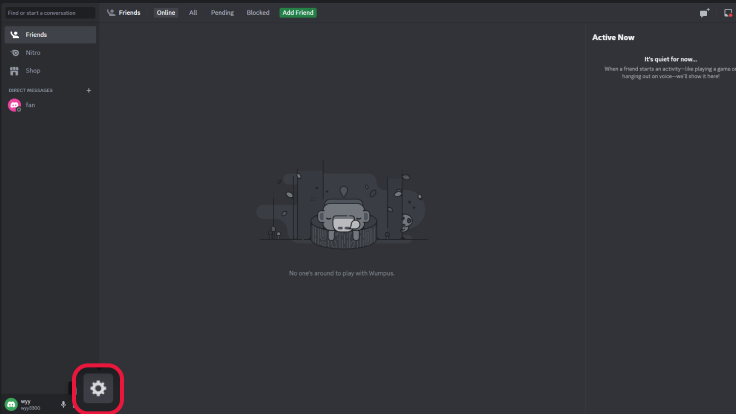Click the DIRECT MESSAGES header label
The width and height of the screenshot is (736, 414).
pyautogui.click(x=31, y=90)
